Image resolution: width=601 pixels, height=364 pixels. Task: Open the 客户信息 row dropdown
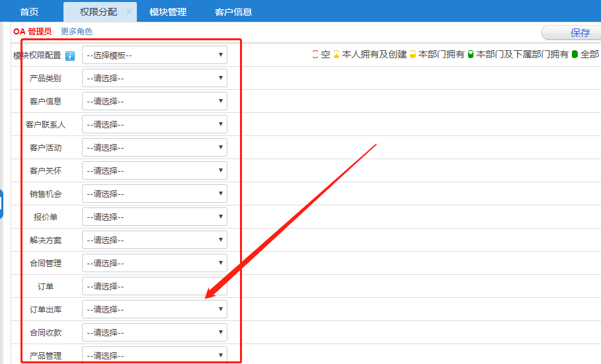pyautogui.click(x=155, y=102)
